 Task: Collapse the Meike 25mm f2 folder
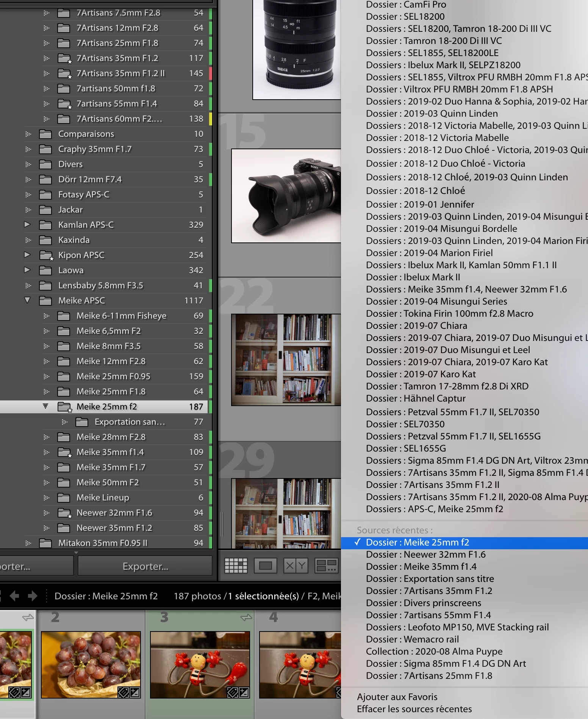point(45,406)
